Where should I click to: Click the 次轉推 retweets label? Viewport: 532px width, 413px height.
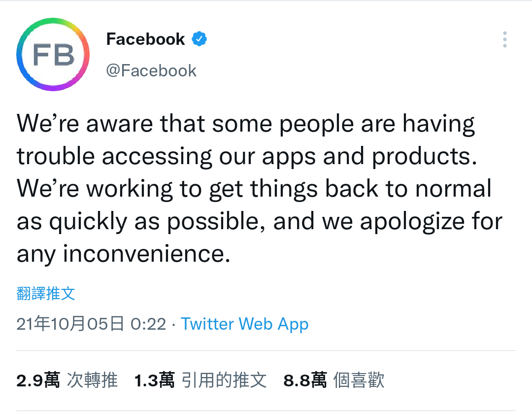92,380
